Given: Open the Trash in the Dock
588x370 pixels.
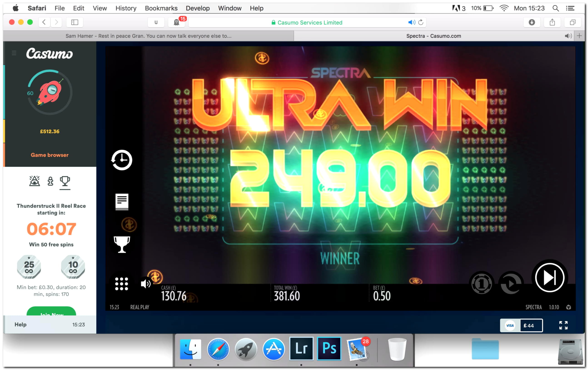Looking at the screenshot, I should click(x=397, y=349).
